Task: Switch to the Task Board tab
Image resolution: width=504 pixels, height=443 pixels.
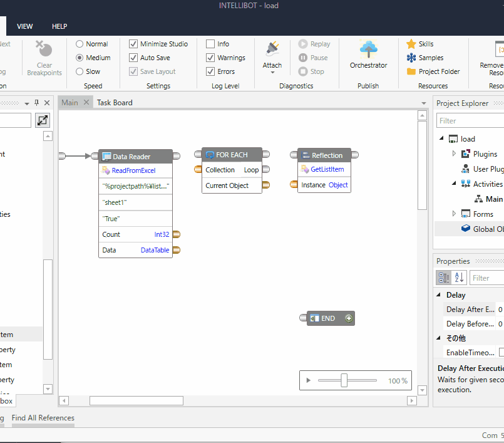Action: click(x=115, y=102)
